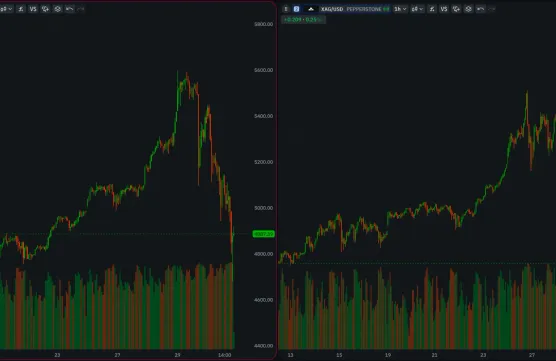Click the 5800.00 price axis label
556x361 pixels.
(264, 24)
